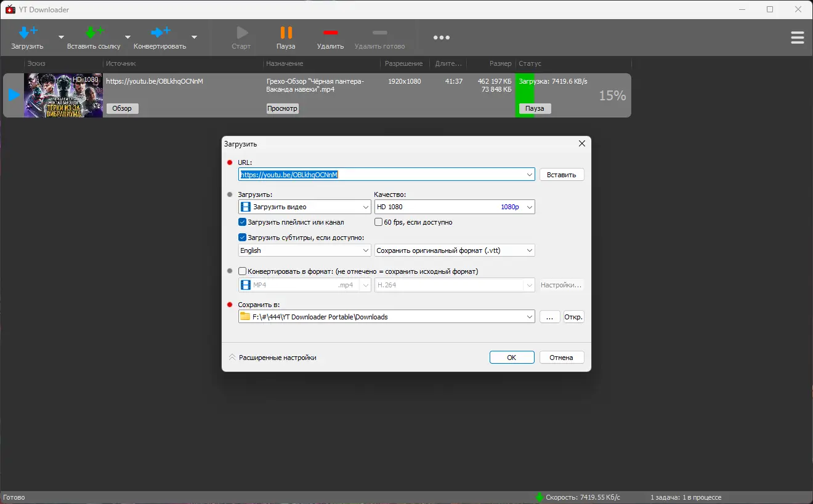This screenshot has width=813, height=504.
Task: Hit the orange Пауза icon in toolbar
Action: tap(286, 33)
